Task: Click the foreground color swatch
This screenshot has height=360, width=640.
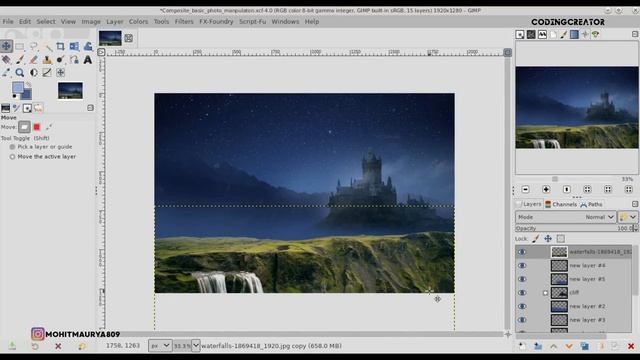Action: (x=18, y=87)
